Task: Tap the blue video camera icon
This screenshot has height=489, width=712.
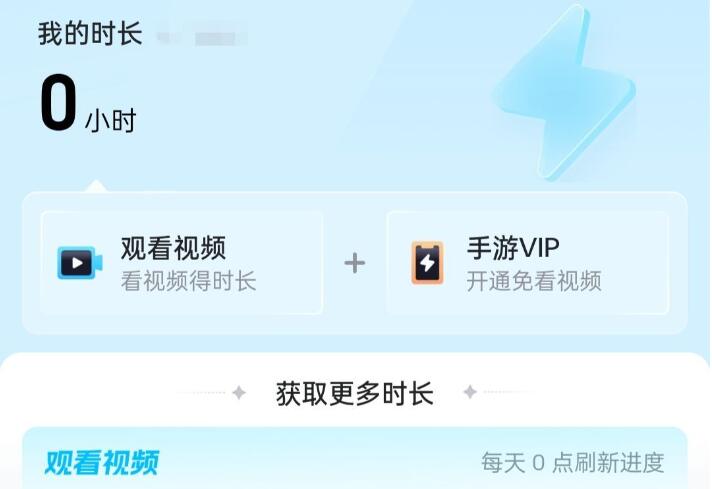Action: pos(79,262)
